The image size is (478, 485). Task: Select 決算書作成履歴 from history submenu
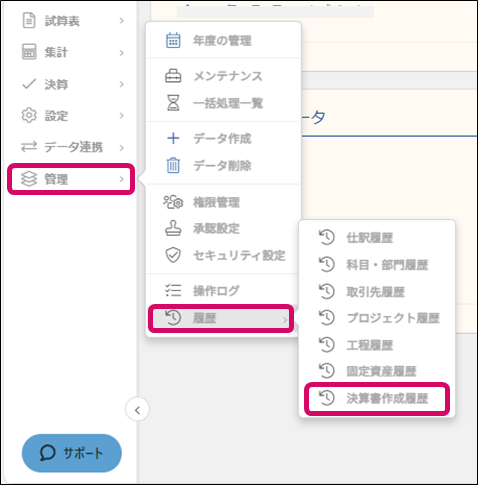tap(377, 398)
